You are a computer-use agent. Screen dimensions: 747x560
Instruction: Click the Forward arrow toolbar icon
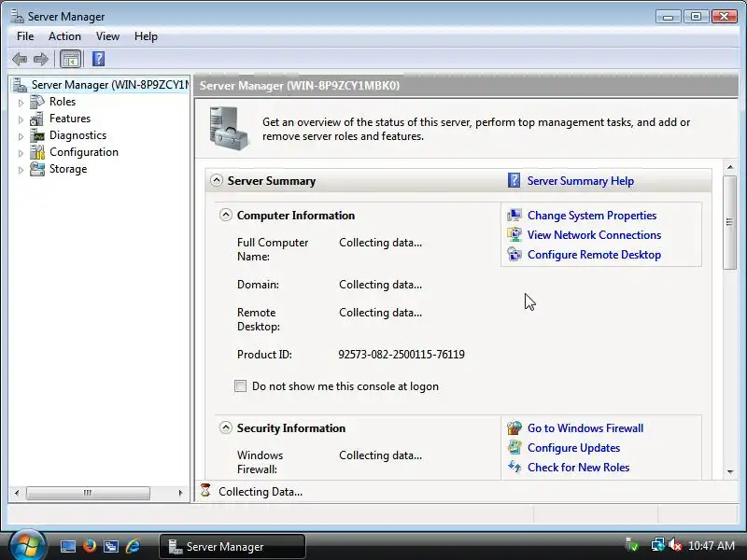(41, 59)
